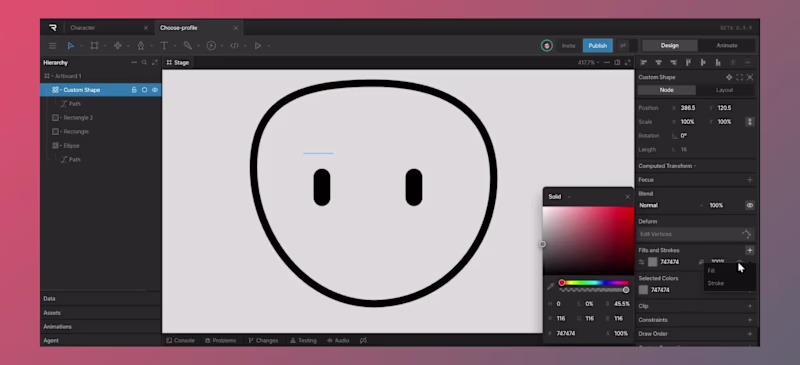Select the Layout tab
The height and width of the screenshot is (365, 800).
pyautogui.click(x=724, y=90)
